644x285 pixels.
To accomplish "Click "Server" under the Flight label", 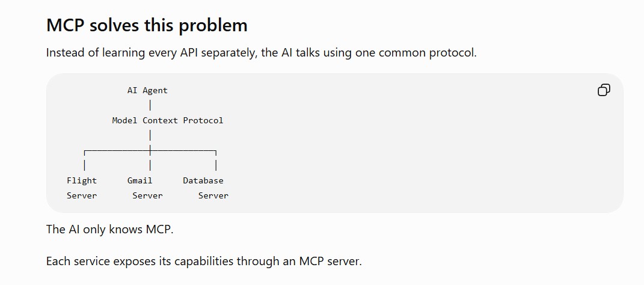I will [x=82, y=196].
